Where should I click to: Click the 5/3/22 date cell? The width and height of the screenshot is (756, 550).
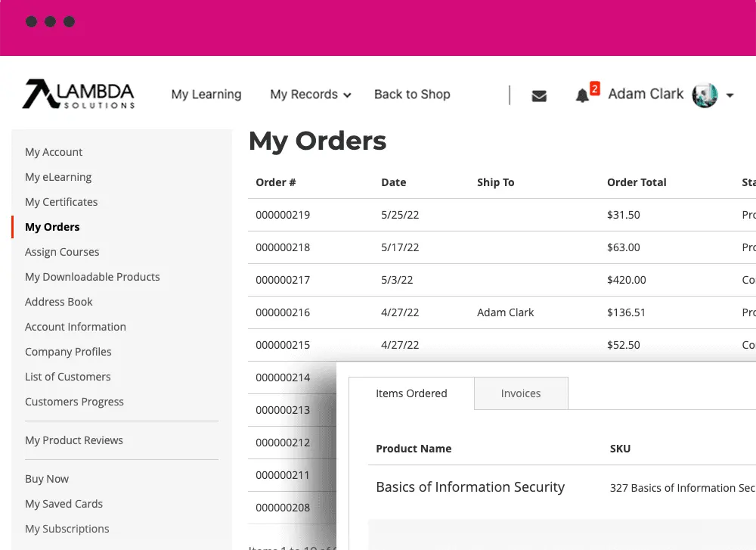397,281
